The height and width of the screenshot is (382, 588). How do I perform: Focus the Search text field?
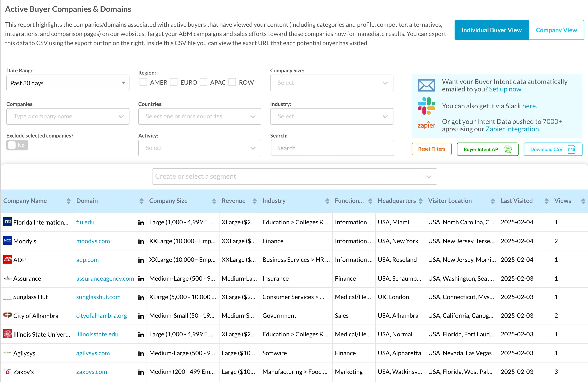tap(332, 148)
